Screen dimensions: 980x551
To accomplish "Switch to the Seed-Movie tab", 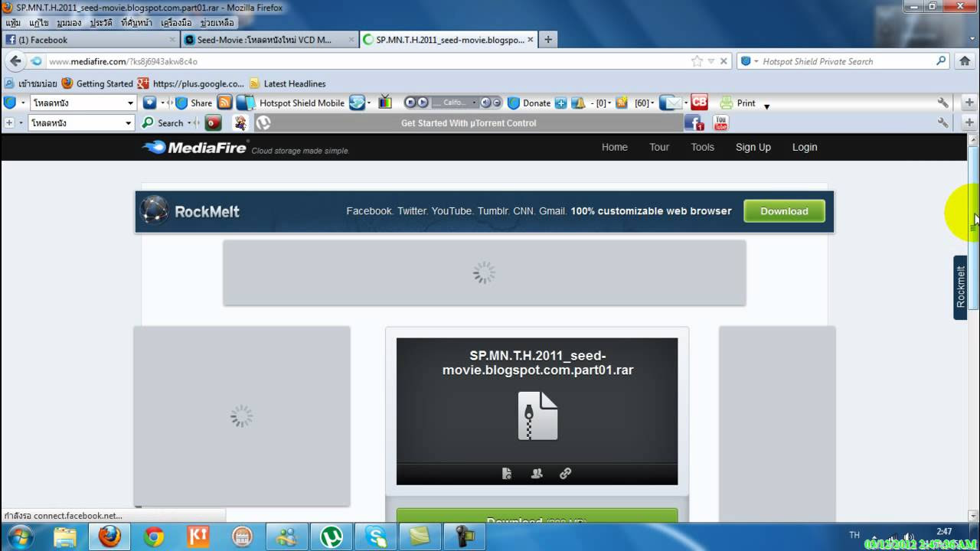I will [269, 40].
